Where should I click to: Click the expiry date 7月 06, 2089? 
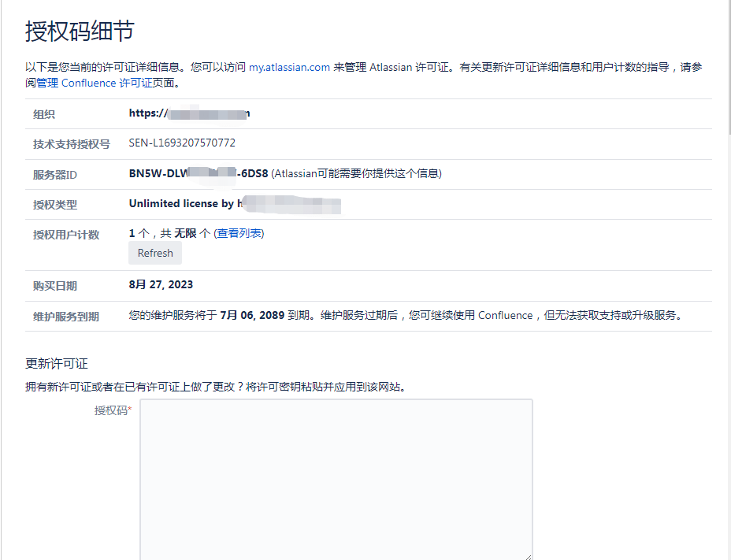[252, 315]
